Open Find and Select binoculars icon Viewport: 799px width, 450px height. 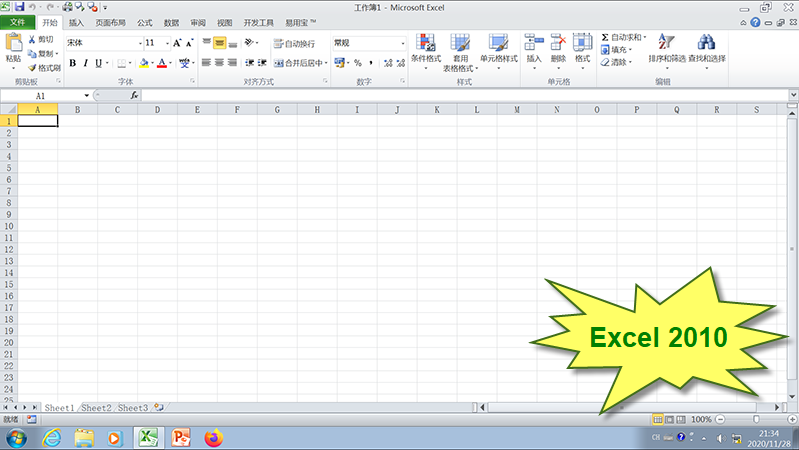[x=706, y=42]
